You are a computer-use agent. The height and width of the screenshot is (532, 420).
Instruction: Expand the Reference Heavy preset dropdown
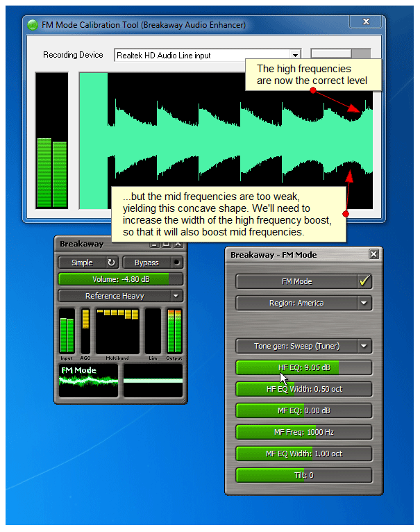[x=176, y=296]
